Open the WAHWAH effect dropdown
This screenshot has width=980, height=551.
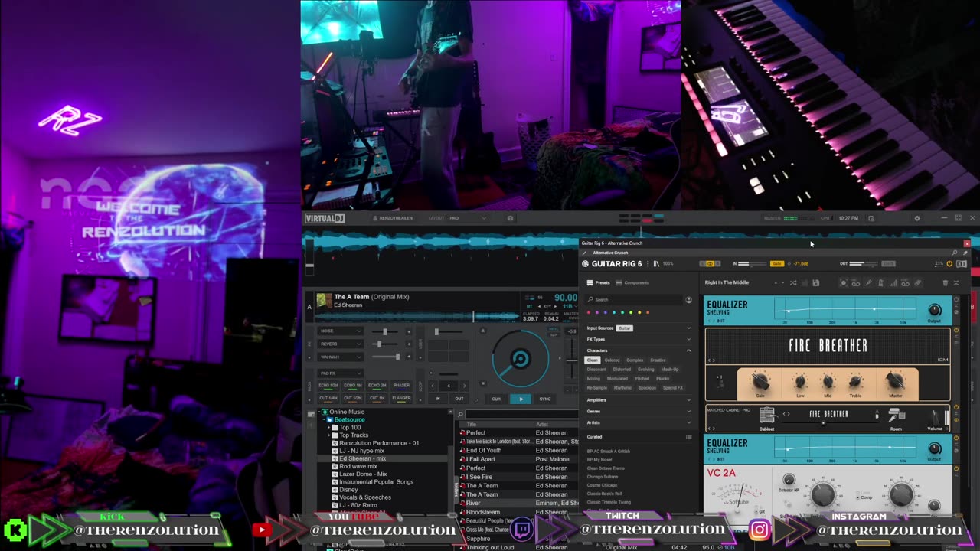tap(341, 357)
